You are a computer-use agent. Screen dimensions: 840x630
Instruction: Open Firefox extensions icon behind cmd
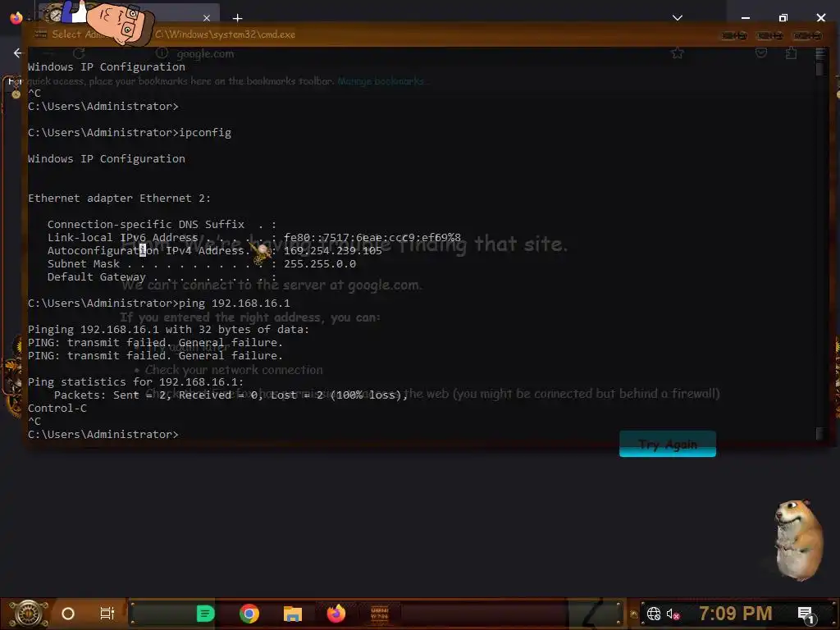[x=791, y=53]
